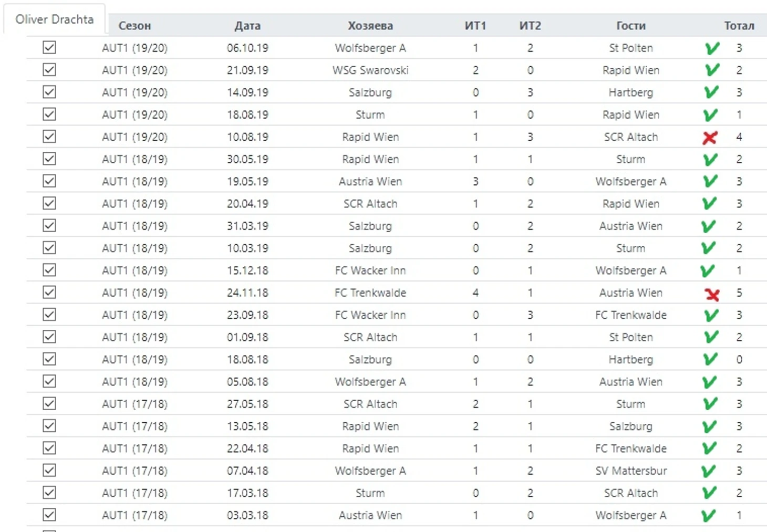Viewport: 767px width, 532px height.
Task: Uncheck the 06.10.19 Wolfsberger A row
Action: pos(49,48)
